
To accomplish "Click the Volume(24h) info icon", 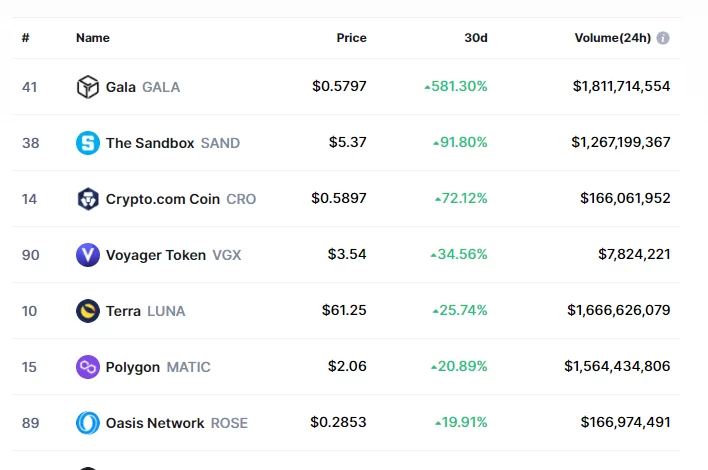I will [663, 38].
